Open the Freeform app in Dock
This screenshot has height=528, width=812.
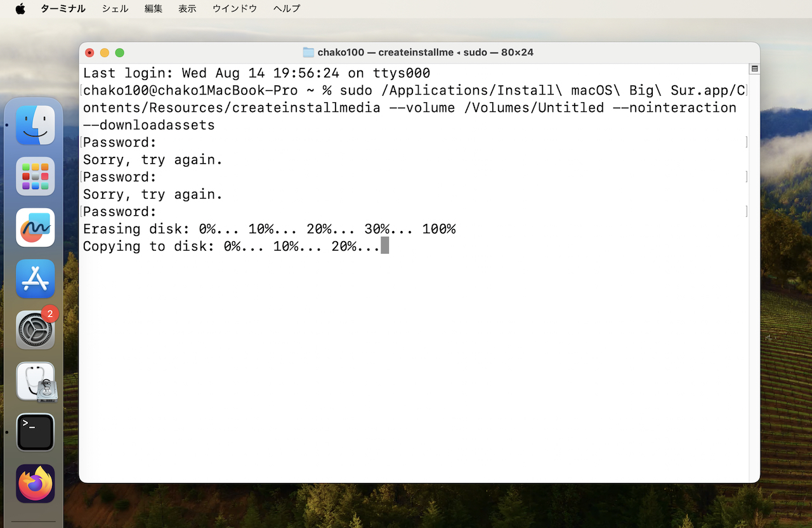click(x=36, y=228)
